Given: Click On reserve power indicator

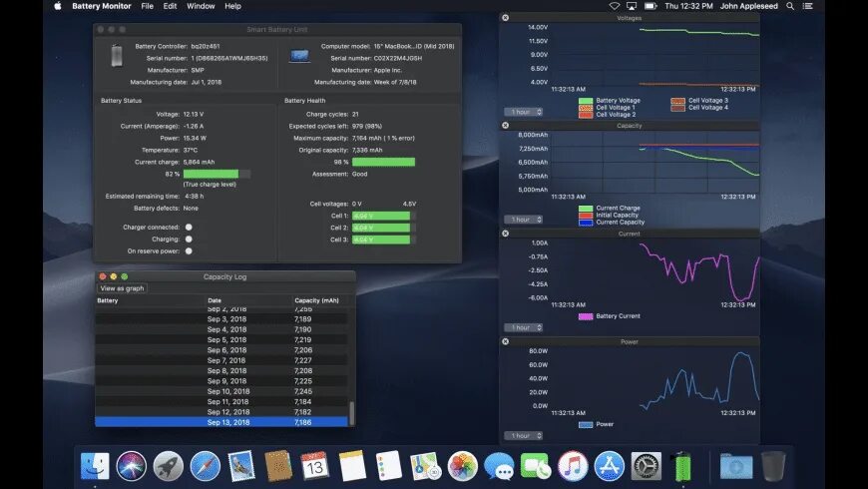Looking at the screenshot, I should (189, 250).
